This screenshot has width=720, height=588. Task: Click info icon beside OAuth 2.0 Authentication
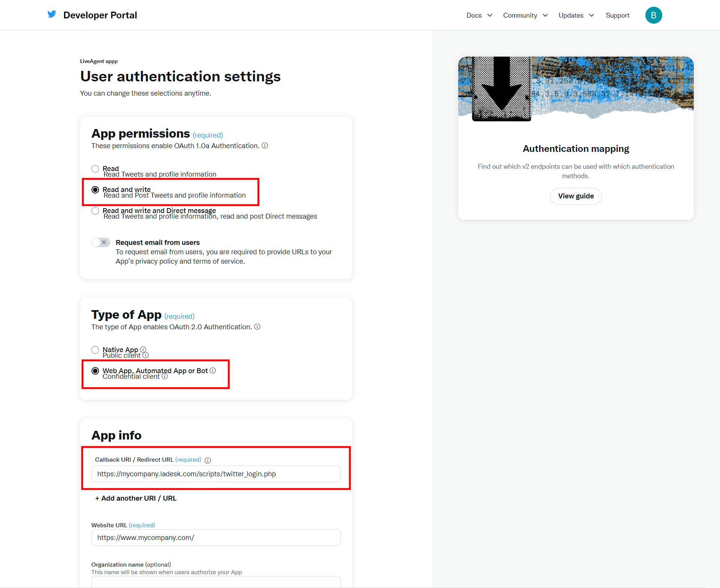(x=257, y=327)
